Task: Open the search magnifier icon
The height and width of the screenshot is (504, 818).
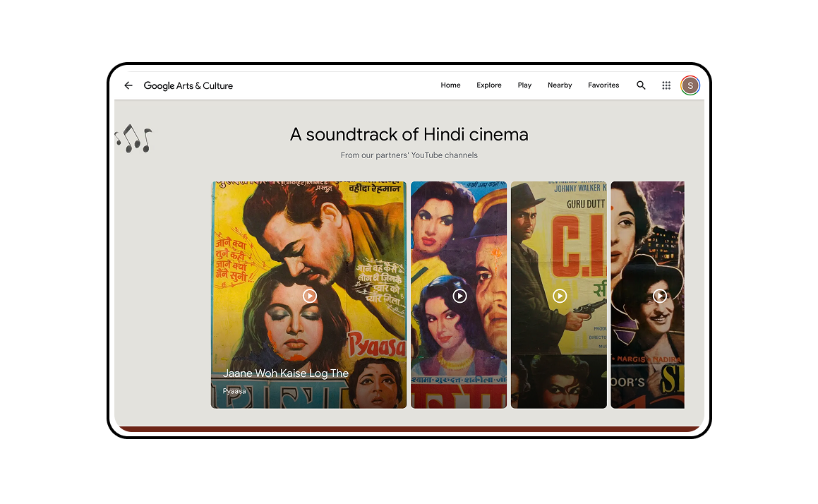Action: 641,85
